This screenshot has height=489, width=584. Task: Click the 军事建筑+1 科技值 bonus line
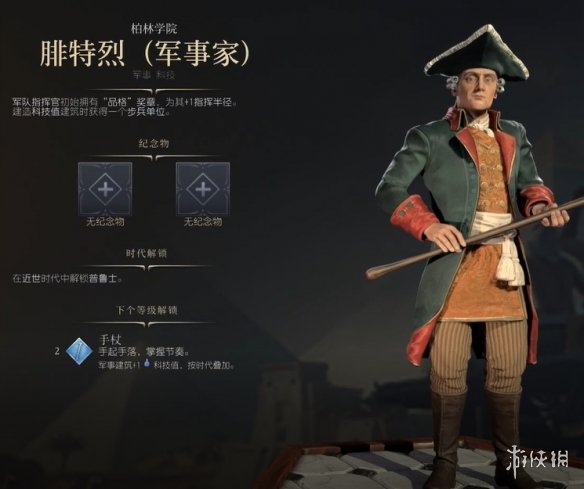(x=166, y=365)
